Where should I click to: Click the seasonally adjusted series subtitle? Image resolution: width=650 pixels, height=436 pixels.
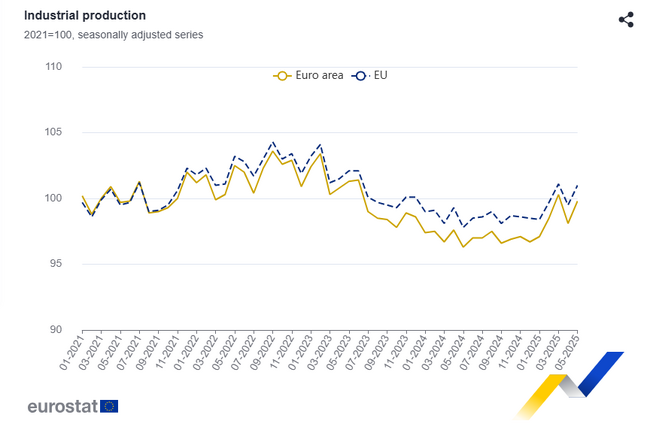point(113,35)
